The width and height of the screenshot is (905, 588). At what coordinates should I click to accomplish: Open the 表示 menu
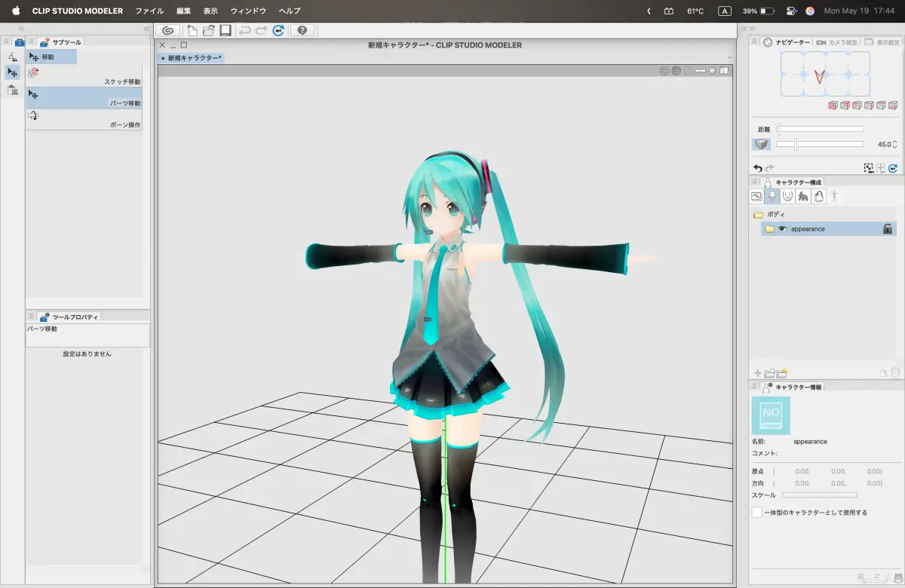[210, 11]
